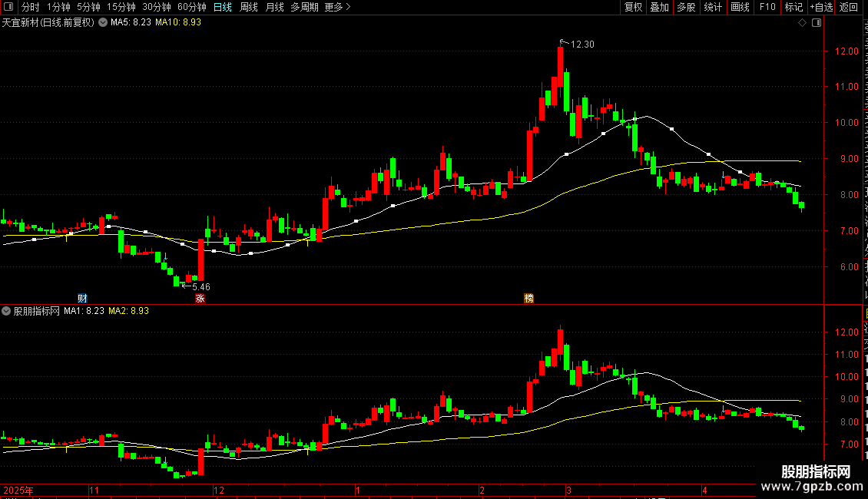Image resolution: width=868 pixels, height=499 pixels.
Task: Click the 涨 marker icon below chart
Action: [x=200, y=298]
